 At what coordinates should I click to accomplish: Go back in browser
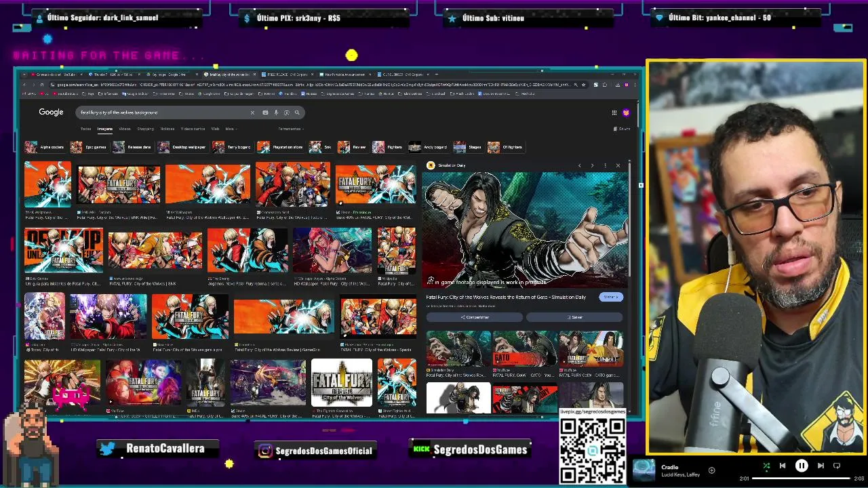point(24,85)
